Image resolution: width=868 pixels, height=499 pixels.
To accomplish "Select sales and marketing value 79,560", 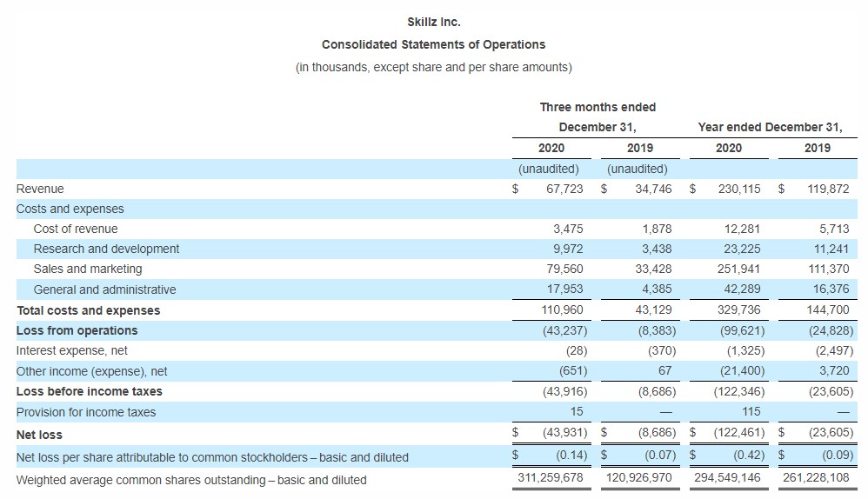I will [564, 269].
